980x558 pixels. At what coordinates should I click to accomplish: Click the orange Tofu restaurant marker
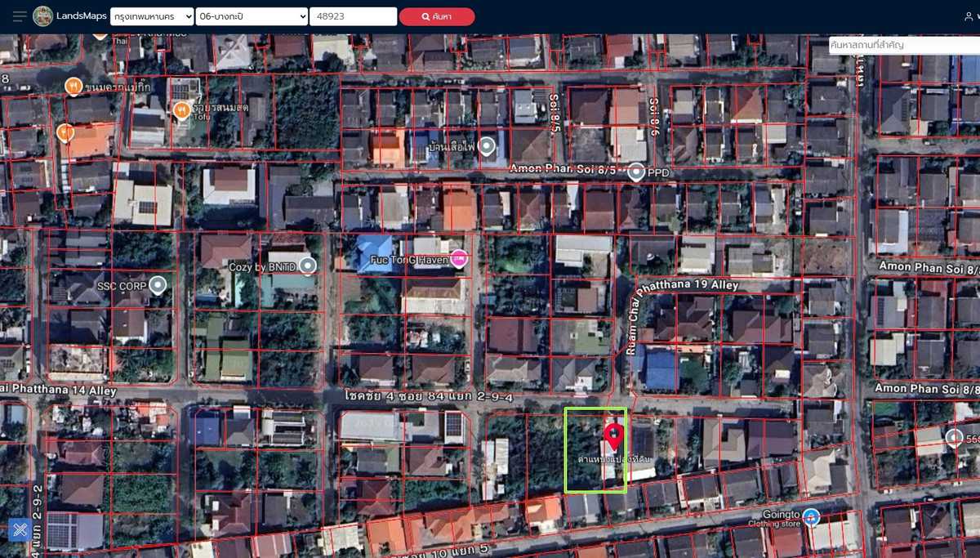click(182, 109)
